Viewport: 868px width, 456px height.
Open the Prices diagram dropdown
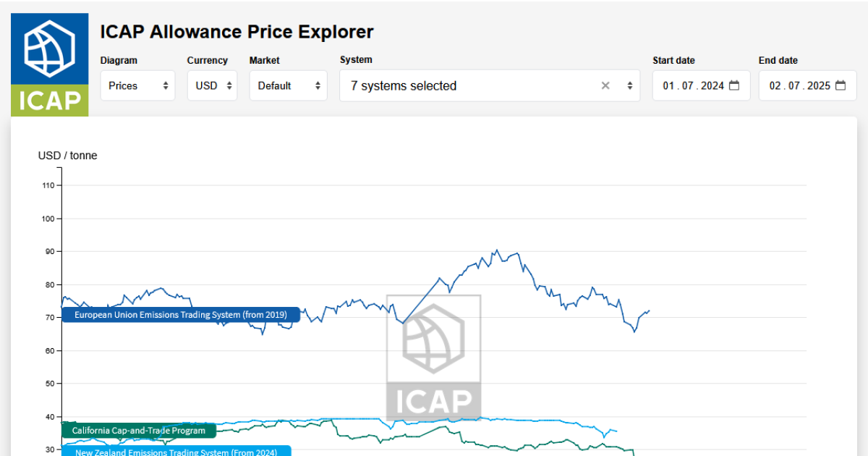click(x=134, y=85)
